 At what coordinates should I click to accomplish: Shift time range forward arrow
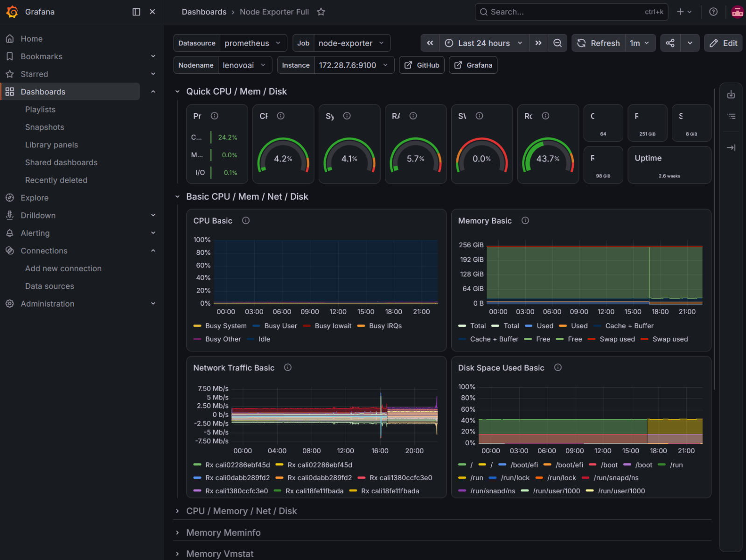point(538,43)
